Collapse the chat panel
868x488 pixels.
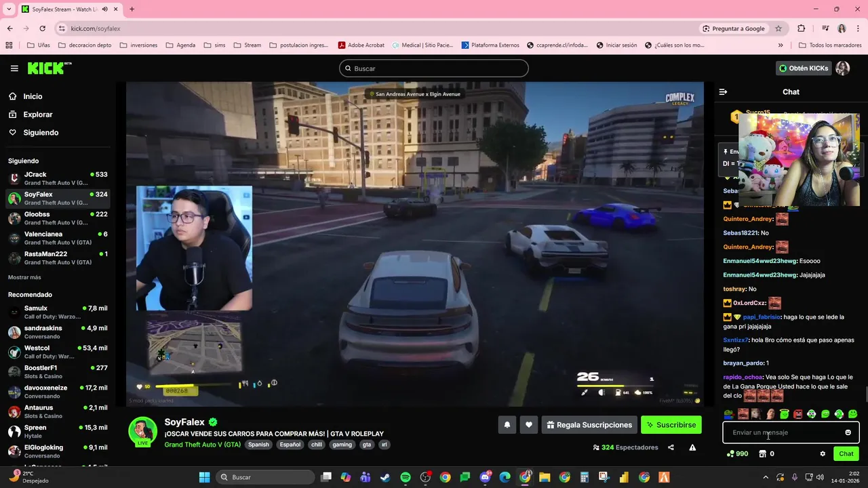click(723, 91)
